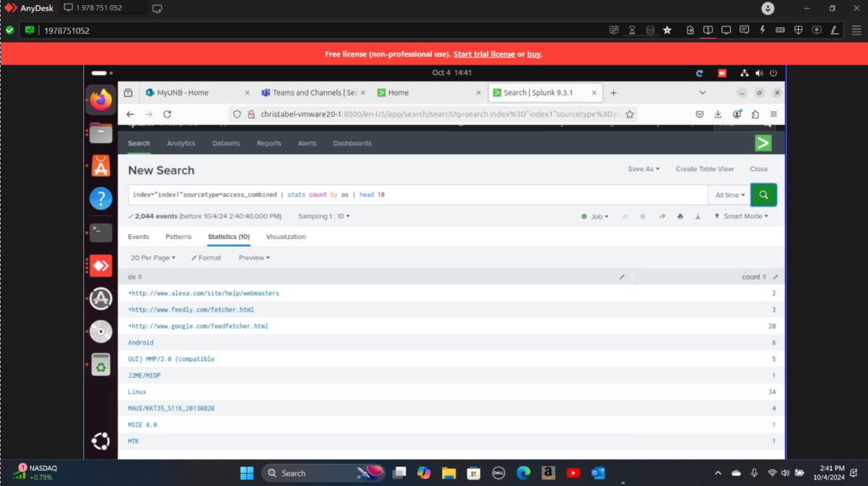Image resolution: width=868 pixels, height=486 pixels.
Task: Toggle sort on the os column header
Action: coord(135,277)
